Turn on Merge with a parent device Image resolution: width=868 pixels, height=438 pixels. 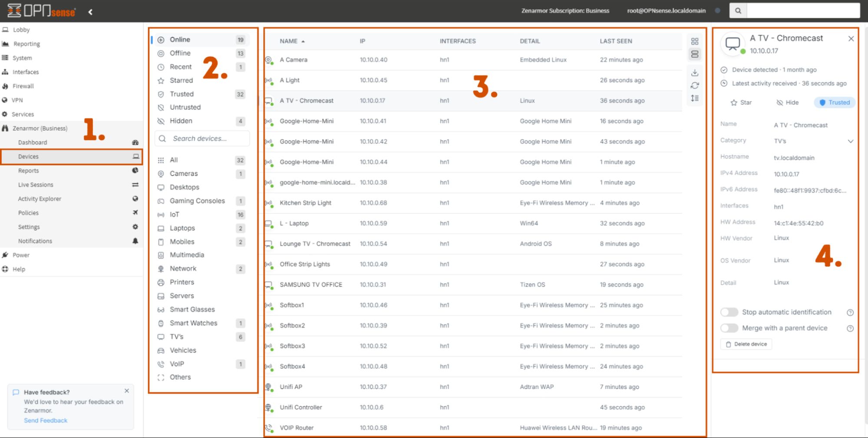[x=729, y=328]
